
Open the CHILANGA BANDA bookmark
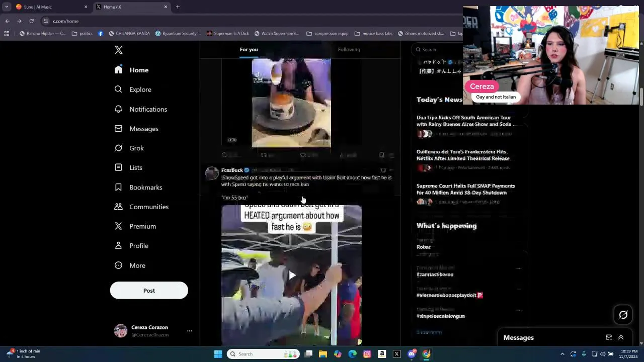pos(129,34)
